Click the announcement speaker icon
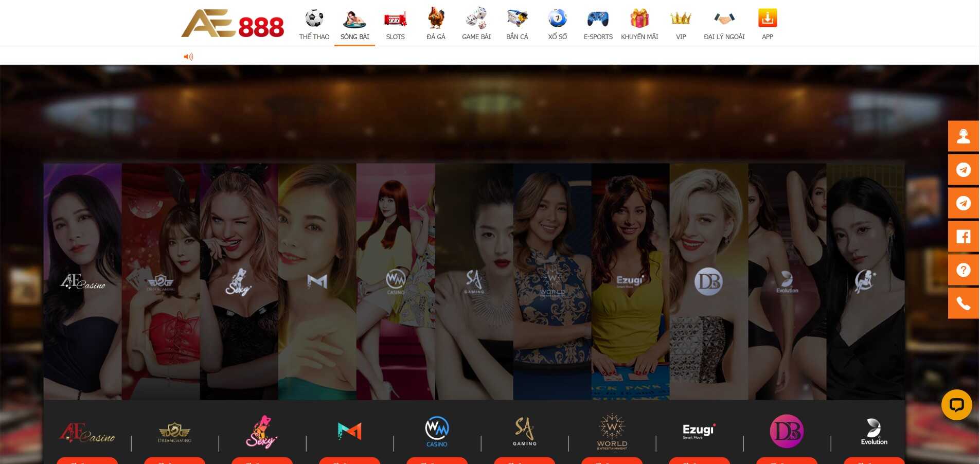This screenshot has width=980, height=464. pos(188,57)
